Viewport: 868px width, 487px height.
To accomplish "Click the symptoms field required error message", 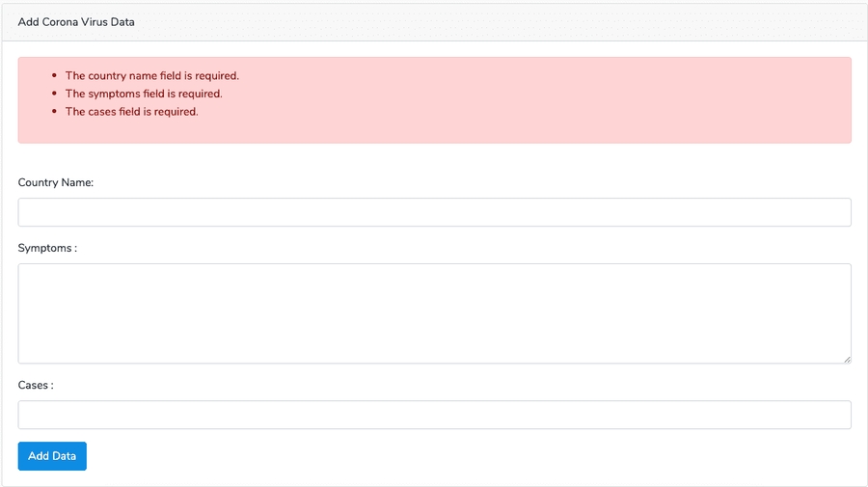I will pos(144,94).
